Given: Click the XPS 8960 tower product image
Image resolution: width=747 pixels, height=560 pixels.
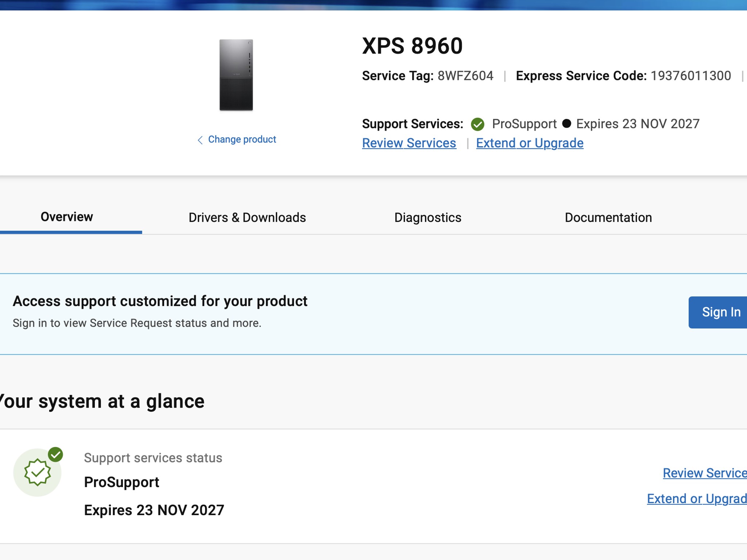Looking at the screenshot, I should point(236,75).
